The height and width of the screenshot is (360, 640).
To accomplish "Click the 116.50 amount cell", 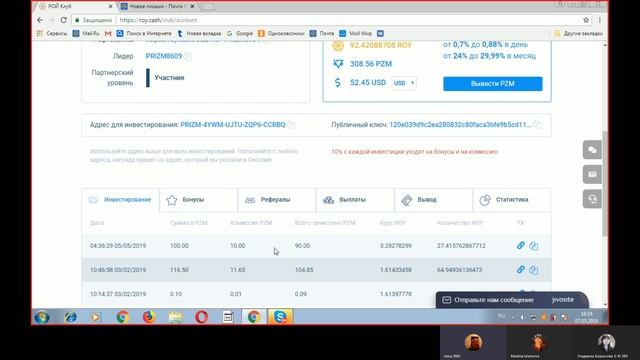I will tap(179, 270).
